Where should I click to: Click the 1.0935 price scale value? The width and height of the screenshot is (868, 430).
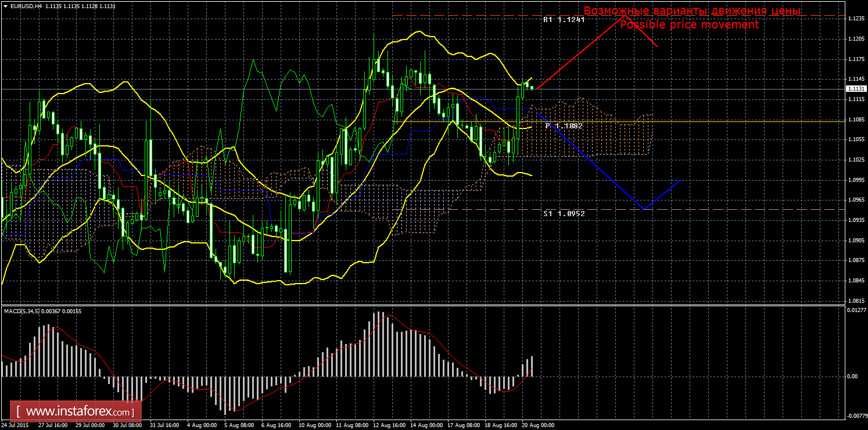click(855, 220)
